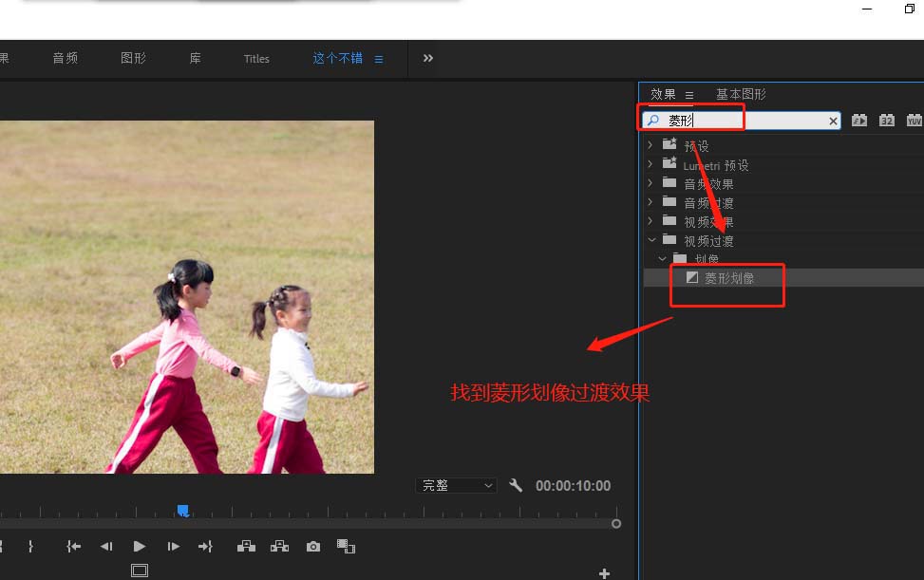This screenshot has height=580, width=924.
Task: Open the 完整 playback resolution dropdown
Action: (x=456, y=485)
